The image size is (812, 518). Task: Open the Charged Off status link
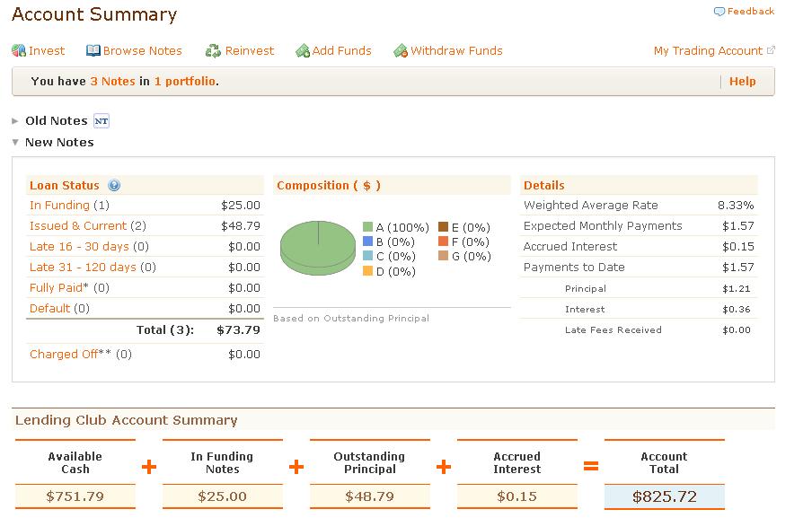point(70,354)
